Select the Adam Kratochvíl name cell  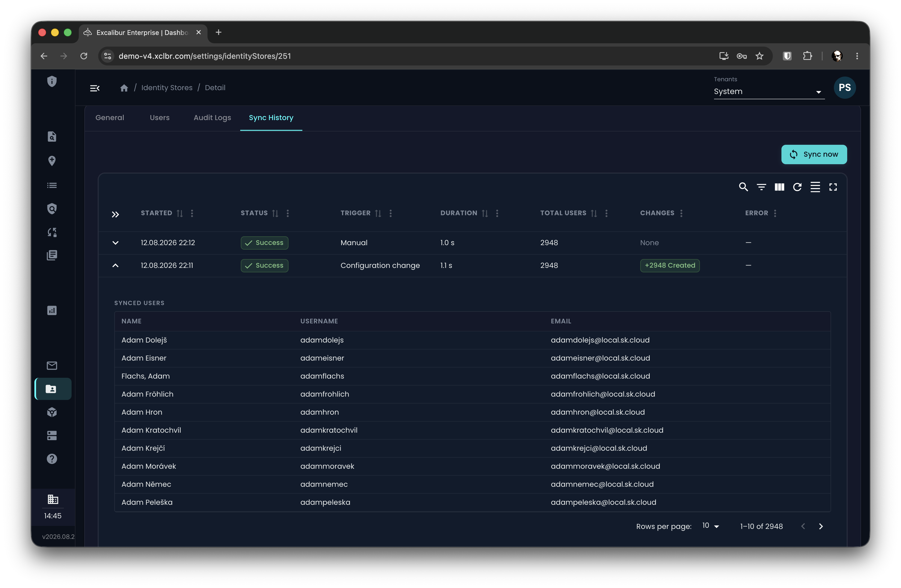[x=151, y=430]
